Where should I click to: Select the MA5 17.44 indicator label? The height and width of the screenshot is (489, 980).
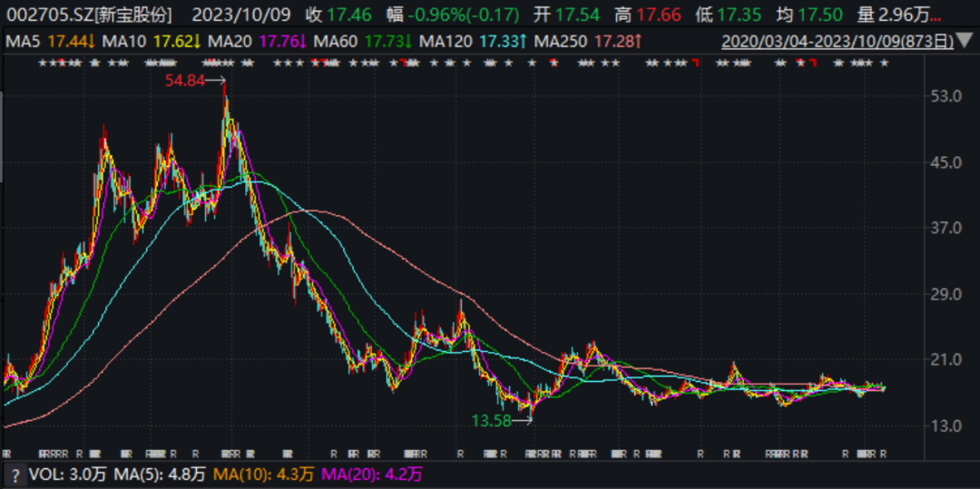tap(51, 42)
